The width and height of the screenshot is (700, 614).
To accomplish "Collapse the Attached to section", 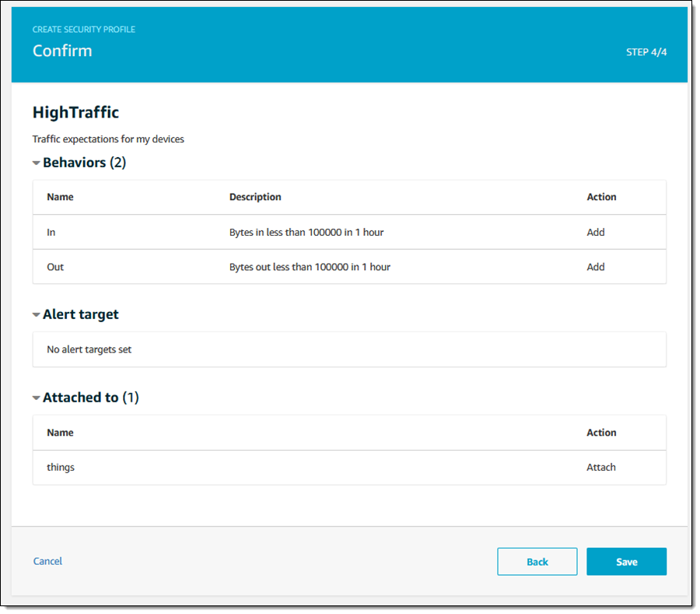I will click(36, 398).
